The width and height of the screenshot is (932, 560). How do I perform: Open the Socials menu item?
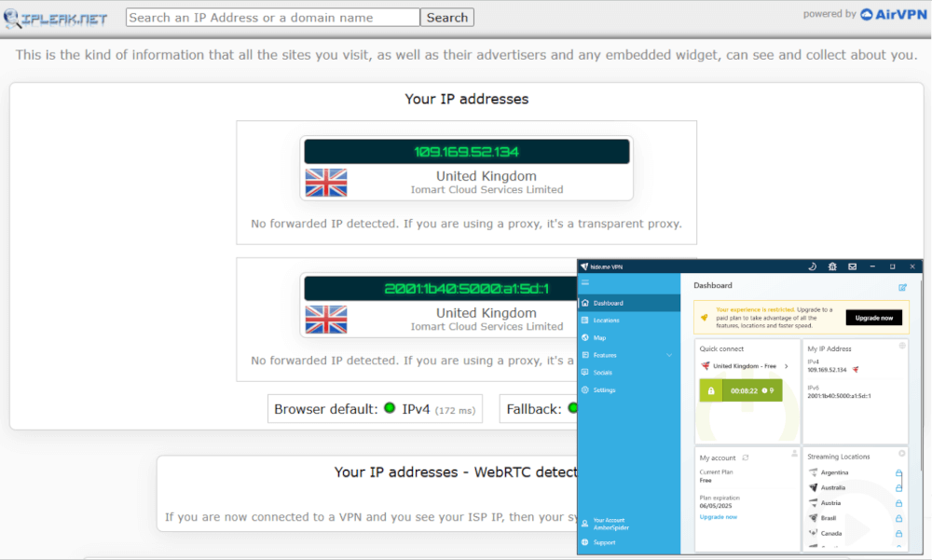click(629, 372)
